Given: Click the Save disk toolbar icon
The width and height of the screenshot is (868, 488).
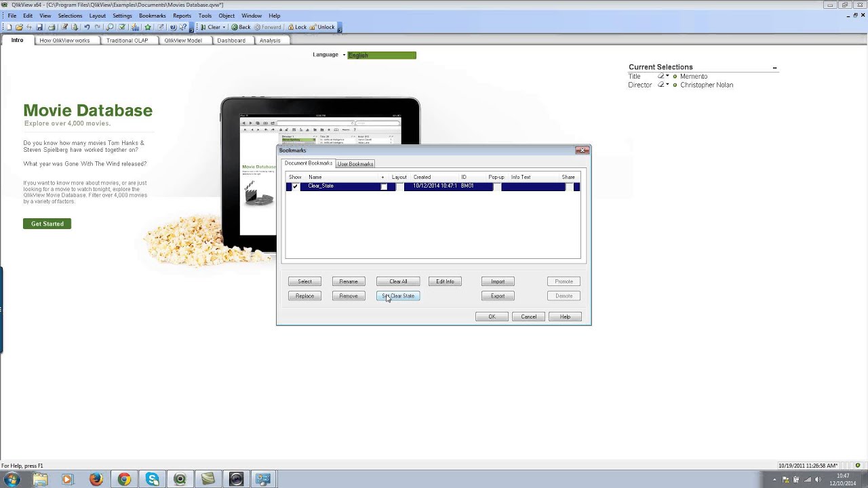Looking at the screenshot, I should pyautogui.click(x=40, y=27).
